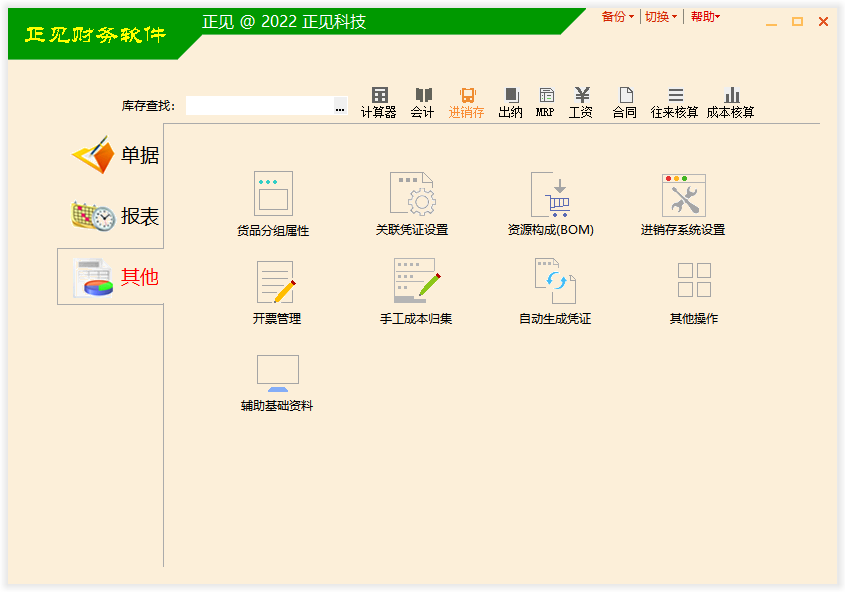Screen dimensions: 845x592
Task: Open the 计算器 calculator tool
Action: 379,102
